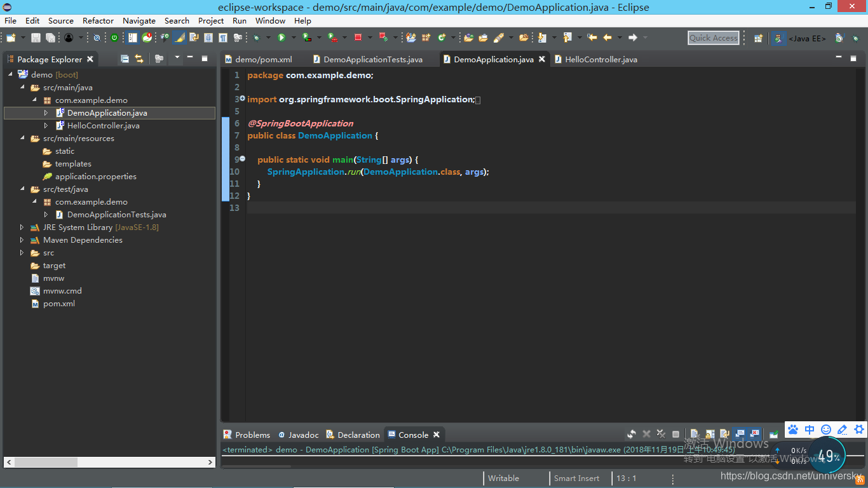This screenshot has height=488, width=868.
Task: Toggle Show Console When Standard Out Changes
Action: 739,434
